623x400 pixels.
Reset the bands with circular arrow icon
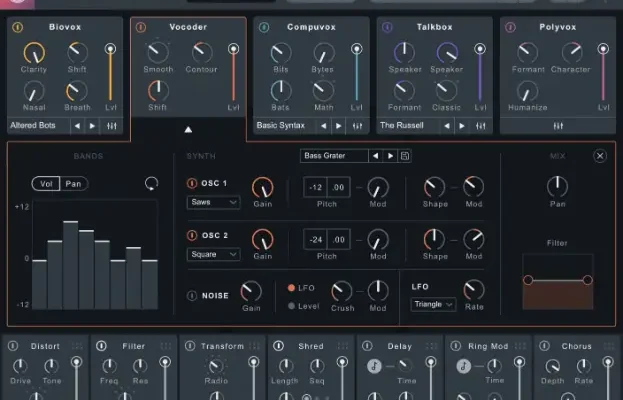point(151,183)
